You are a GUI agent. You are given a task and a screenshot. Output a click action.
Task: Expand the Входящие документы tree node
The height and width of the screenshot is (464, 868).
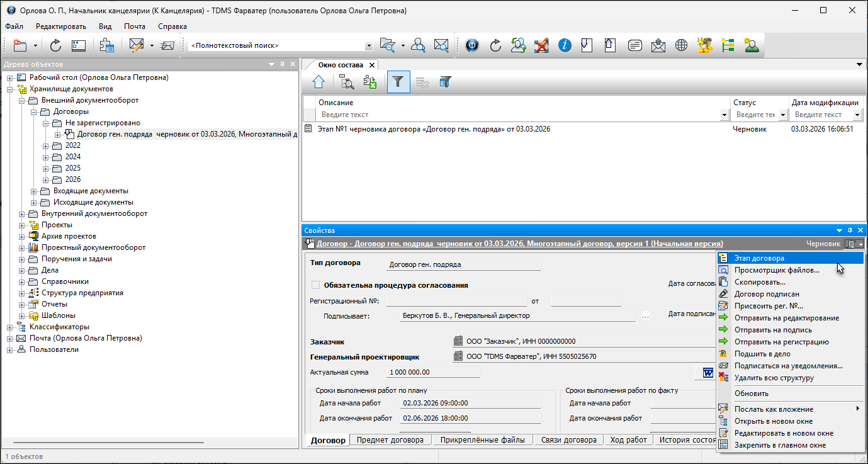click(34, 191)
